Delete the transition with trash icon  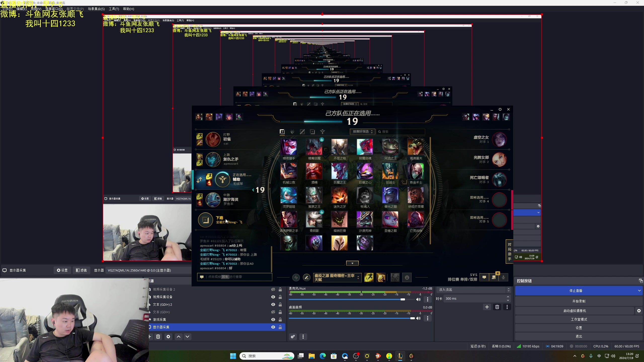point(497,307)
